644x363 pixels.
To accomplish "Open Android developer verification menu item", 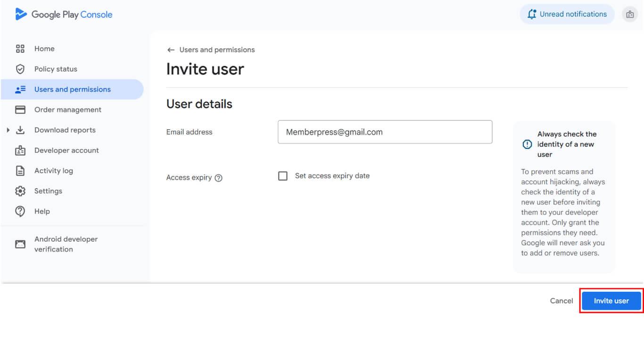I will (x=66, y=244).
